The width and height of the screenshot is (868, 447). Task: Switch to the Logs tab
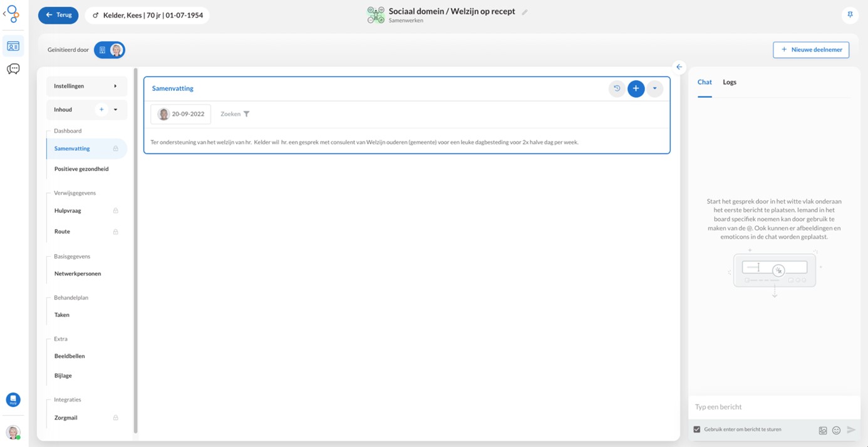pyautogui.click(x=729, y=82)
